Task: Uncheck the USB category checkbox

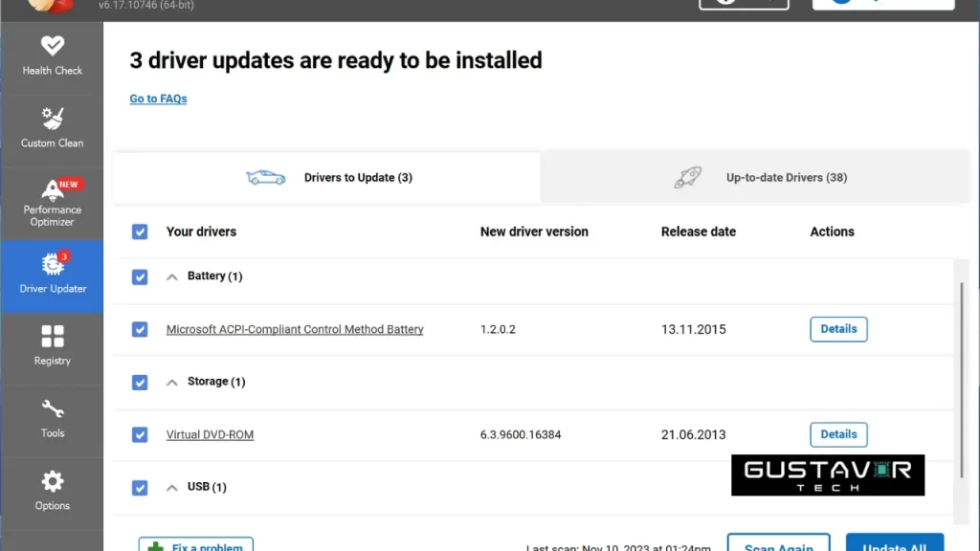Action: click(x=140, y=487)
